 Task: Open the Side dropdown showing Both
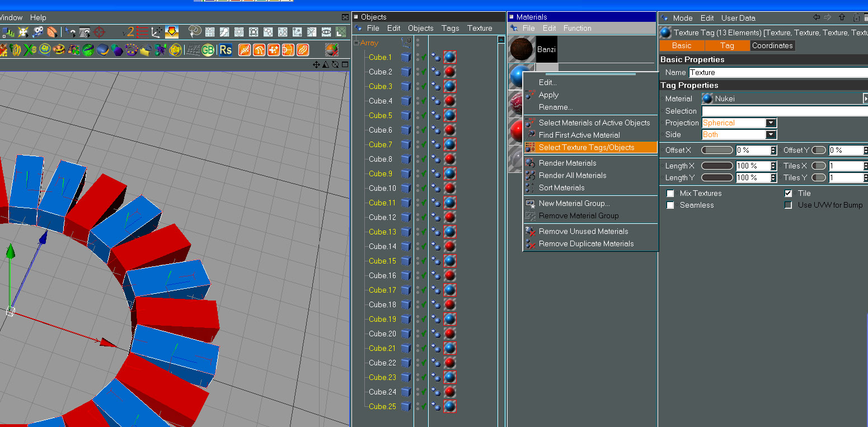pos(739,134)
